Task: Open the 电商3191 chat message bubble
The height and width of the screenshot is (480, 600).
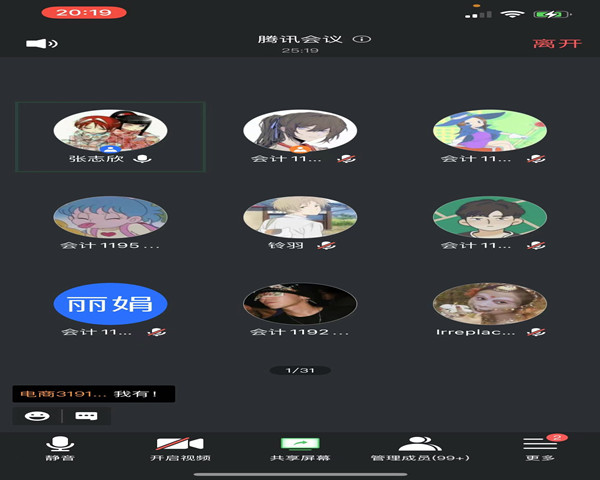Action: click(x=93, y=394)
